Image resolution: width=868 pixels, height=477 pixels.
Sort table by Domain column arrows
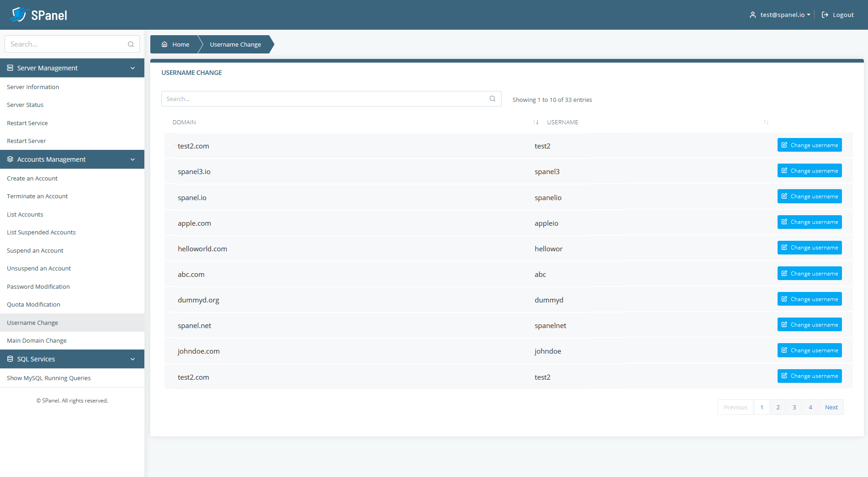[535, 122]
